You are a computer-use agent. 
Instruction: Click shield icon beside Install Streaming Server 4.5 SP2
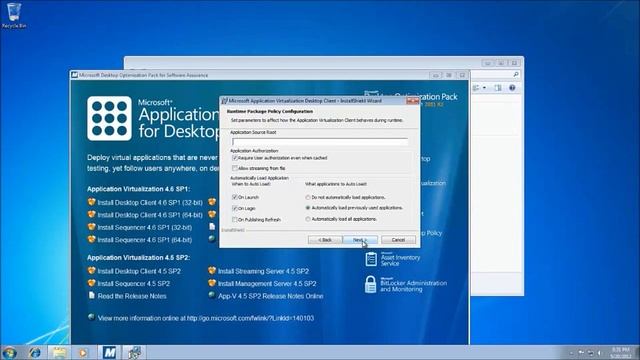[212, 271]
